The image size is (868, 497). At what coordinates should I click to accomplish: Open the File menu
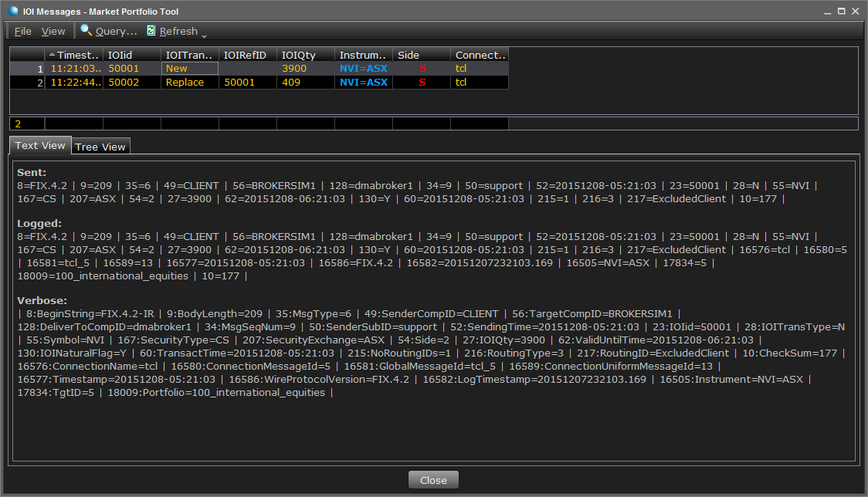point(23,31)
